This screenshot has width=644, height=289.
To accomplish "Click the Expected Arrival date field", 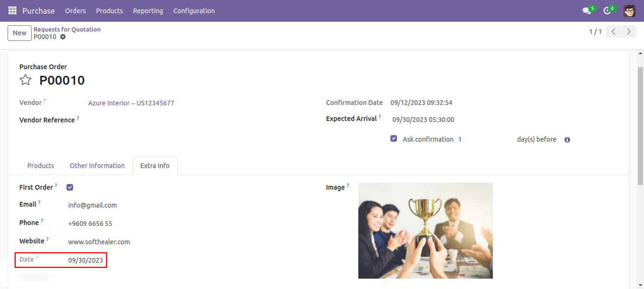I will pyautogui.click(x=423, y=120).
